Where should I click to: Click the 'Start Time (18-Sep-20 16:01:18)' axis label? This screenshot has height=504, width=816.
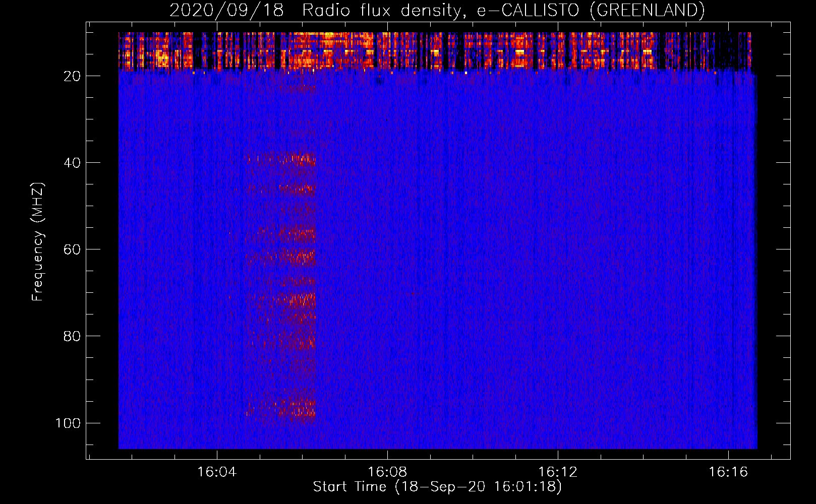[x=437, y=487]
